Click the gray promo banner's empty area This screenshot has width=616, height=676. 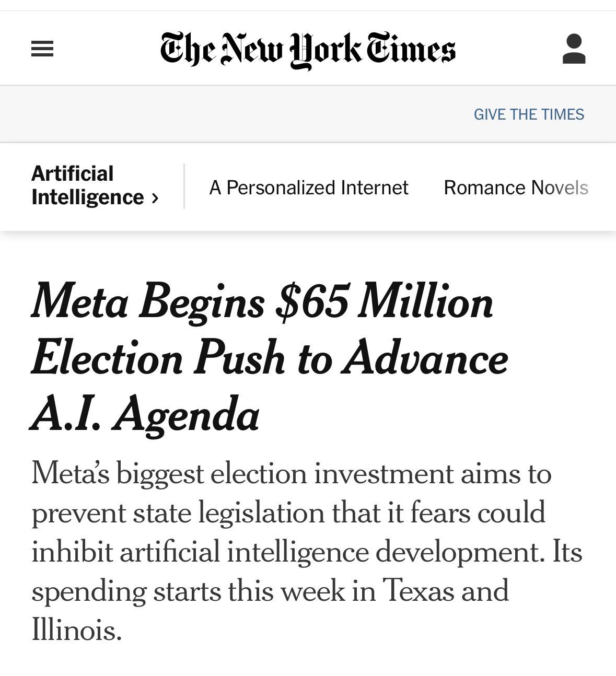pyautogui.click(x=235, y=114)
